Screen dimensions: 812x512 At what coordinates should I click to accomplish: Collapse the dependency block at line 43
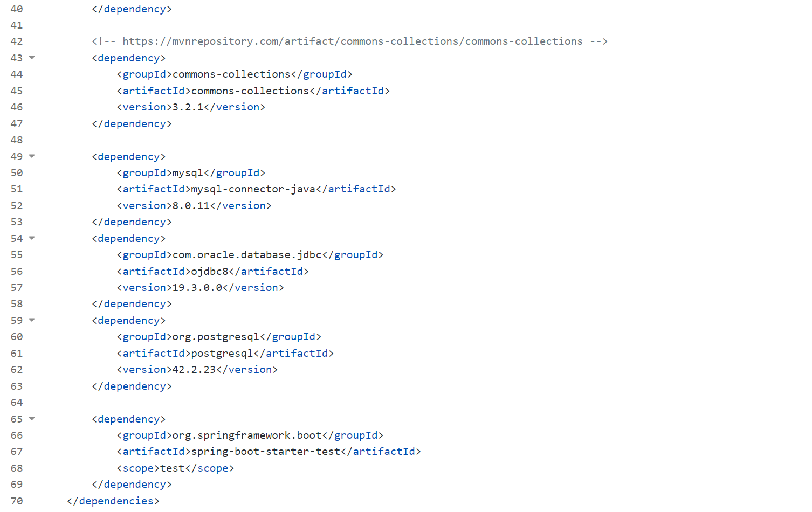click(32, 58)
